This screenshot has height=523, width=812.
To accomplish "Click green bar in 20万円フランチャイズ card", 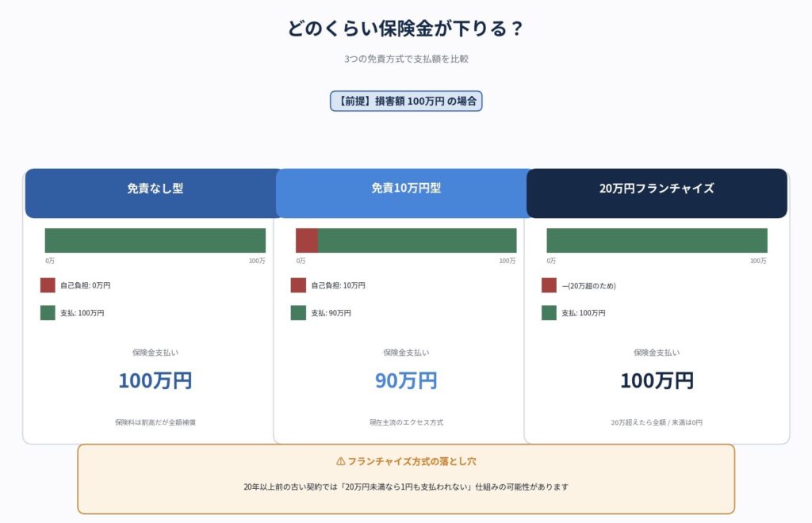I will pyautogui.click(x=657, y=241).
